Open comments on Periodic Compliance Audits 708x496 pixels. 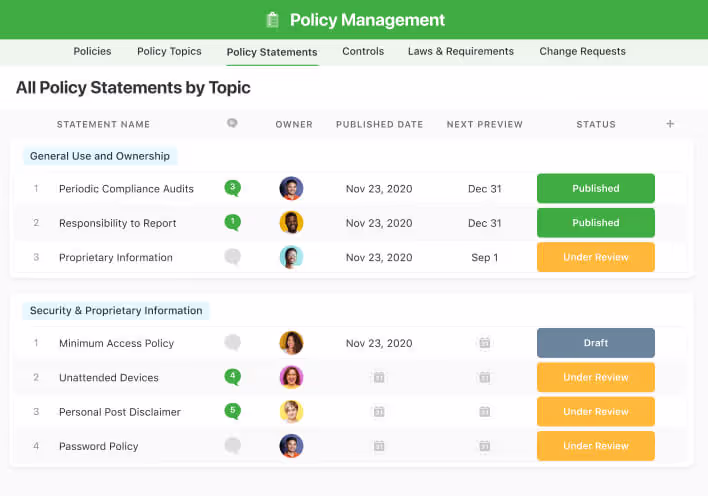pos(232,188)
